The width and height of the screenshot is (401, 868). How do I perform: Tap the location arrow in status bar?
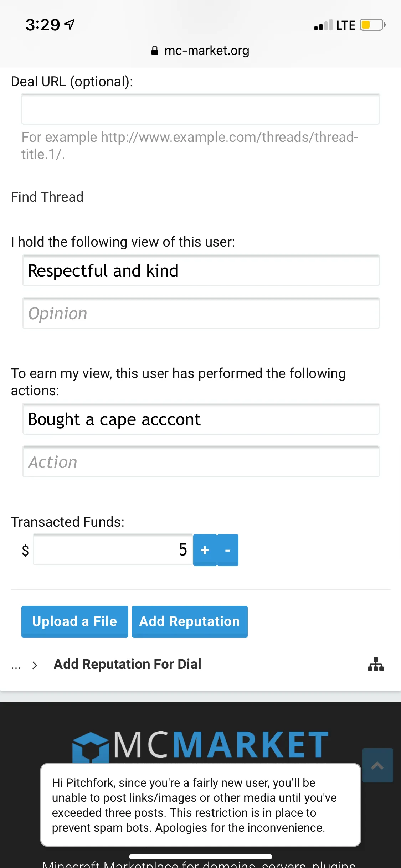tap(70, 25)
